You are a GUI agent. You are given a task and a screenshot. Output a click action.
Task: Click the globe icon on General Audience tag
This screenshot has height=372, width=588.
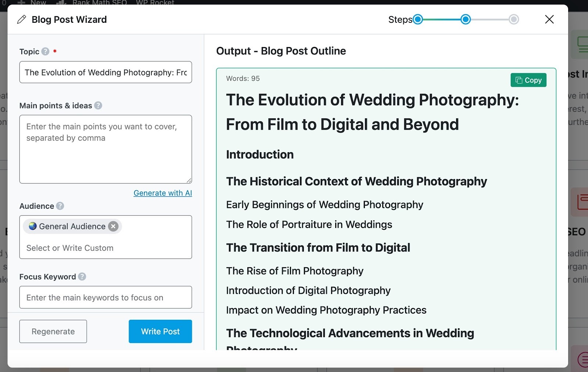click(x=32, y=226)
